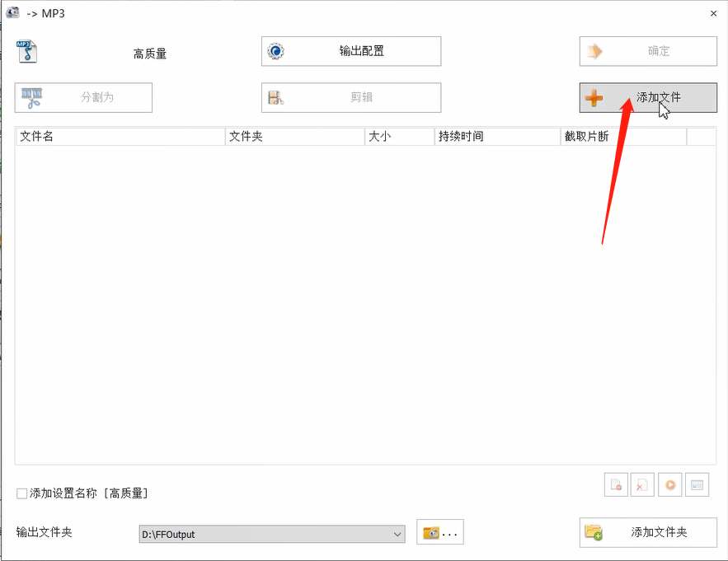Open output configuration via the gear icon
Screen dimensions: 728x561
click(275, 51)
